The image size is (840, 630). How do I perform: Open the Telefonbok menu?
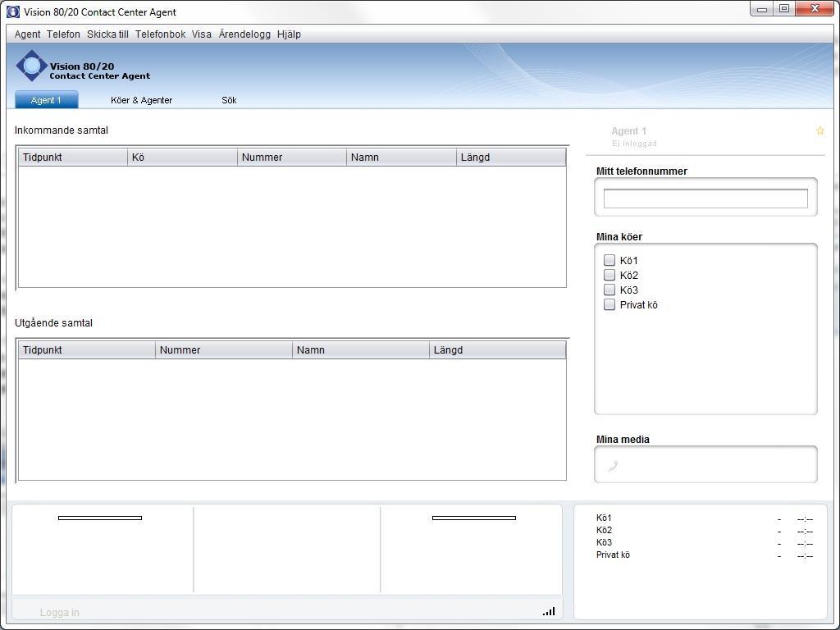click(x=160, y=34)
